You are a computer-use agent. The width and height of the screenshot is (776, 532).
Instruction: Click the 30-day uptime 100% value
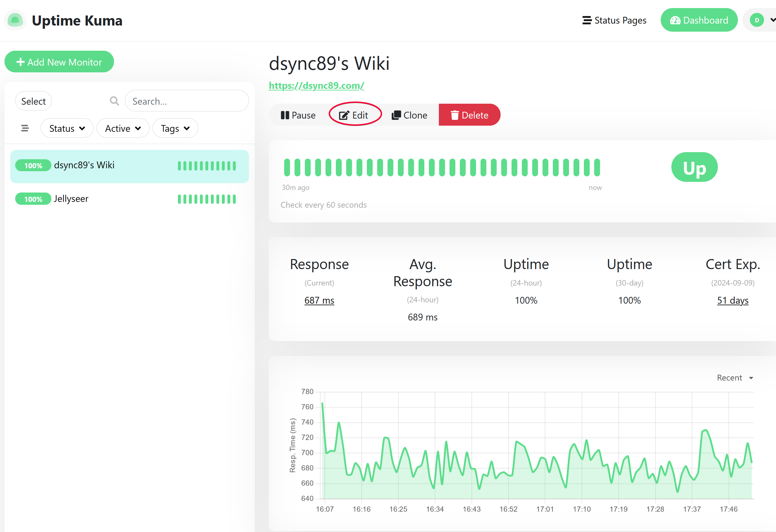pyautogui.click(x=629, y=301)
